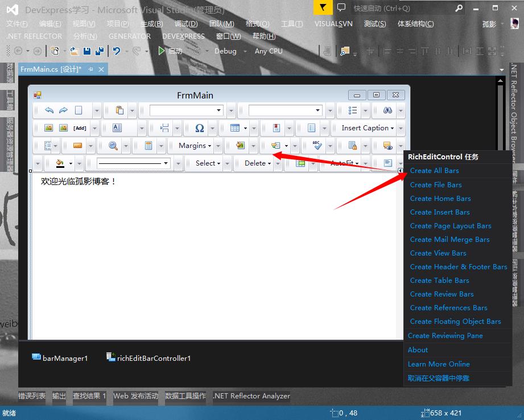The image size is (524, 420).
Task: Open the first empty font combo box
Action: pyautogui.click(x=187, y=110)
